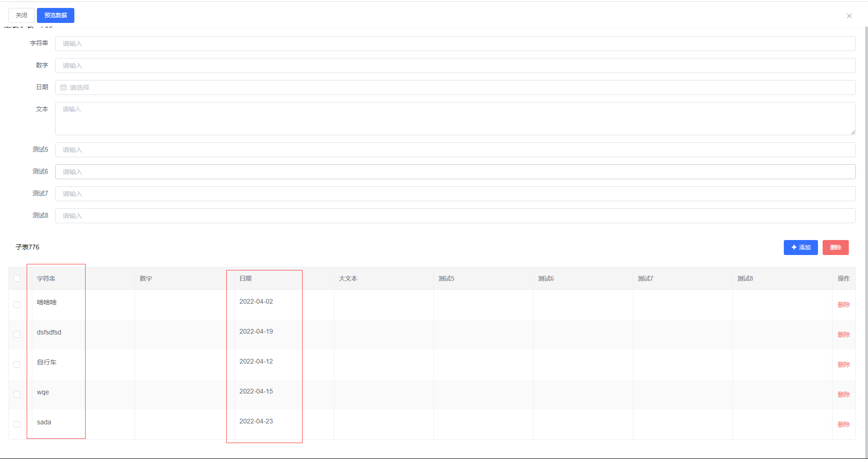
Task: Tick the checkbox for row sada
Action: pos(17,424)
